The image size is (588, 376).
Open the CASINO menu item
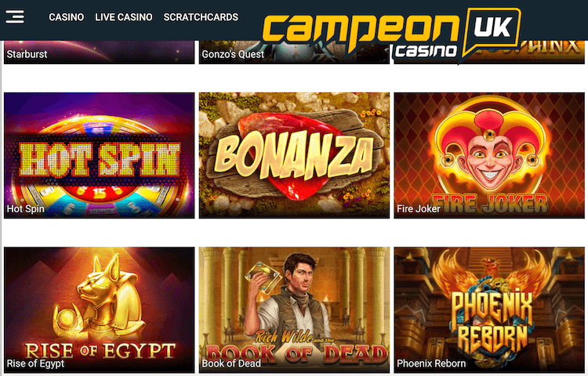click(67, 17)
